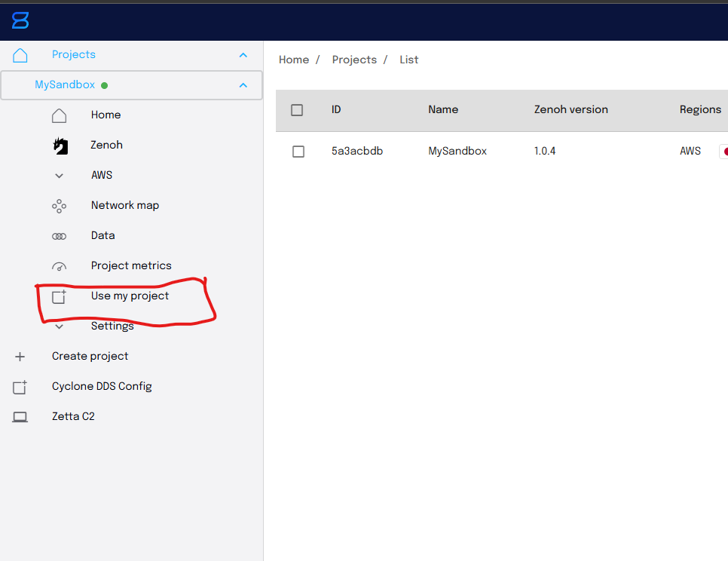Go to Projects via breadcrumb
The height and width of the screenshot is (561, 728).
354,60
